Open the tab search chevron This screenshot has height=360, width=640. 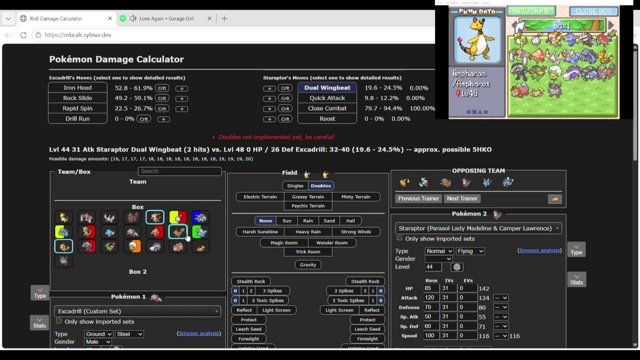point(9,18)
